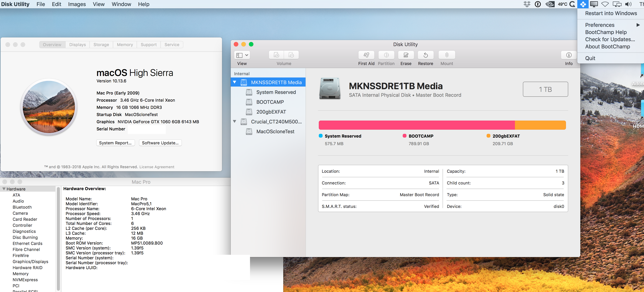Open the Images menu
The image size is (644, 292).
pyautogui.click(x=77, y=4)
